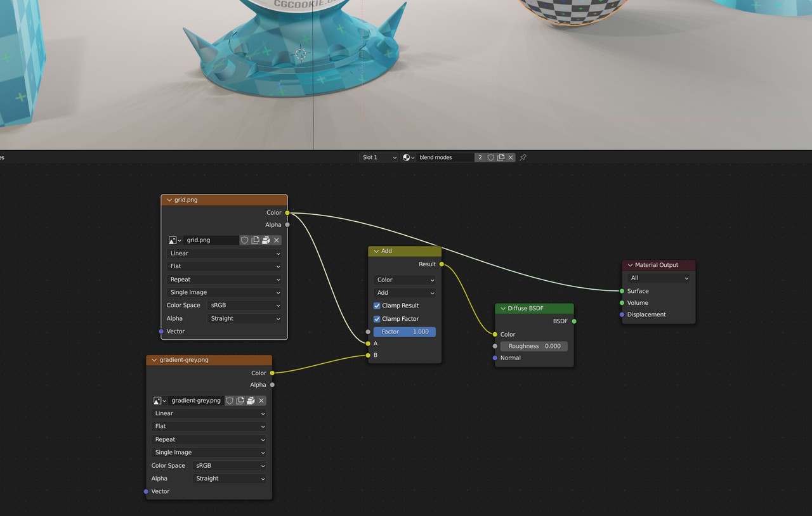Open Repeat extension dropdown in grid.png node
The width and height of the screenshot is (812, 516).
[x=225, y=280]
